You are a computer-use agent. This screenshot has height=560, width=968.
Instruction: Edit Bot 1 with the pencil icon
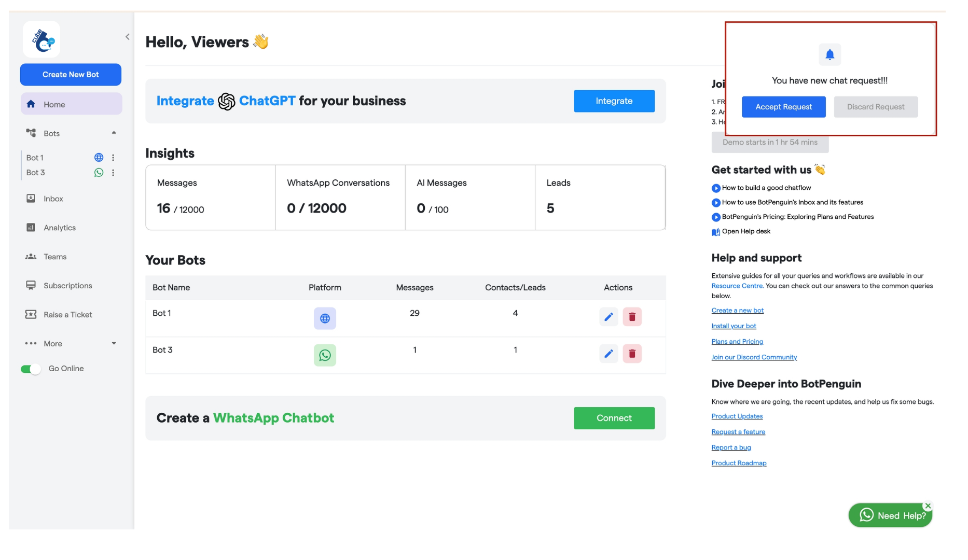(609, 317)
